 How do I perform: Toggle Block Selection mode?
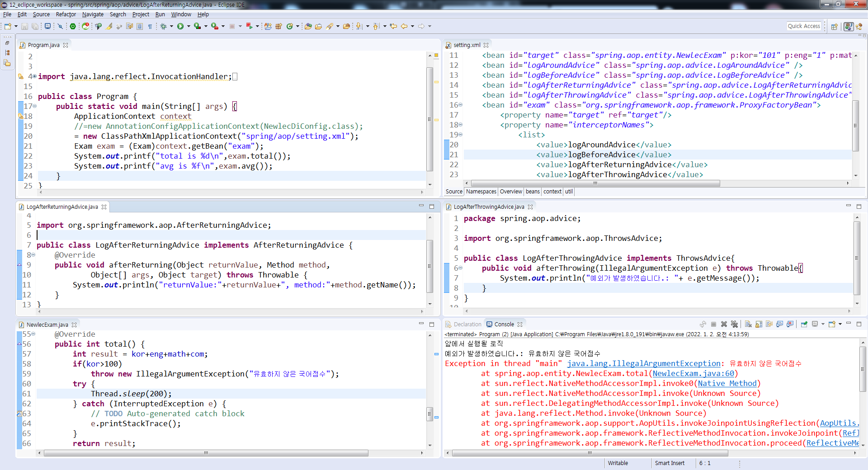[140, 26]
